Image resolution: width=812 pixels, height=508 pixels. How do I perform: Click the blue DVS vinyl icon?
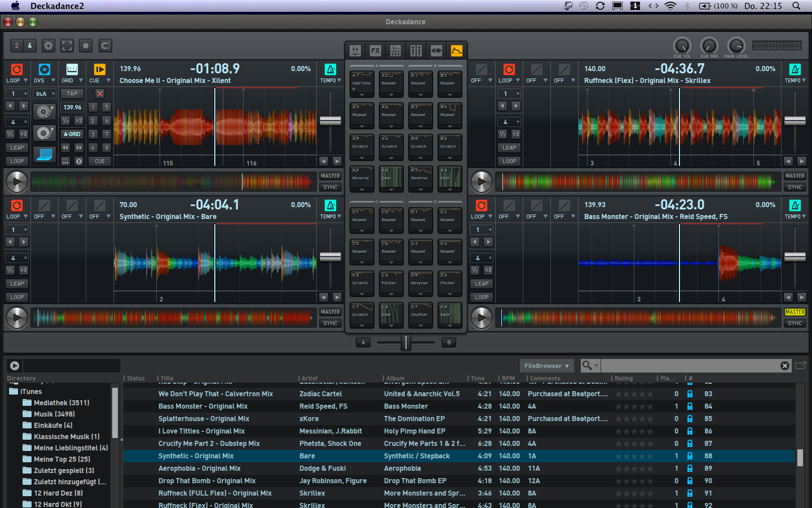click(x=44, y=69)
